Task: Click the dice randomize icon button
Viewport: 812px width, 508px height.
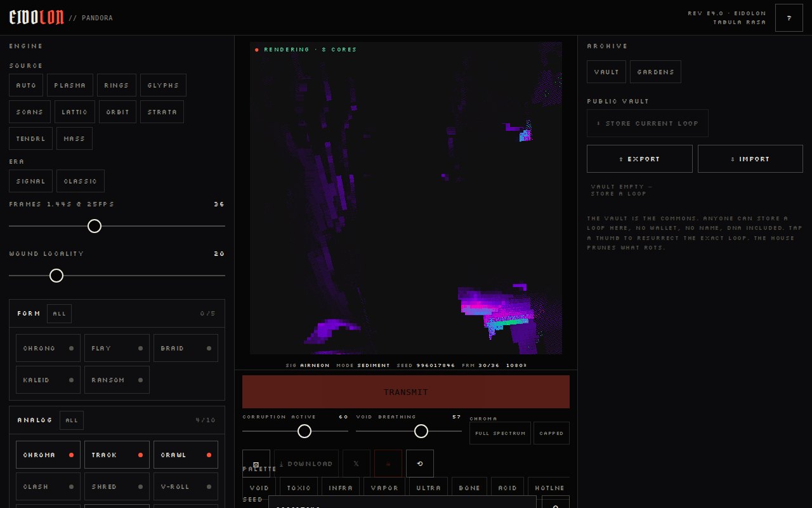Action: coord(256,464)
